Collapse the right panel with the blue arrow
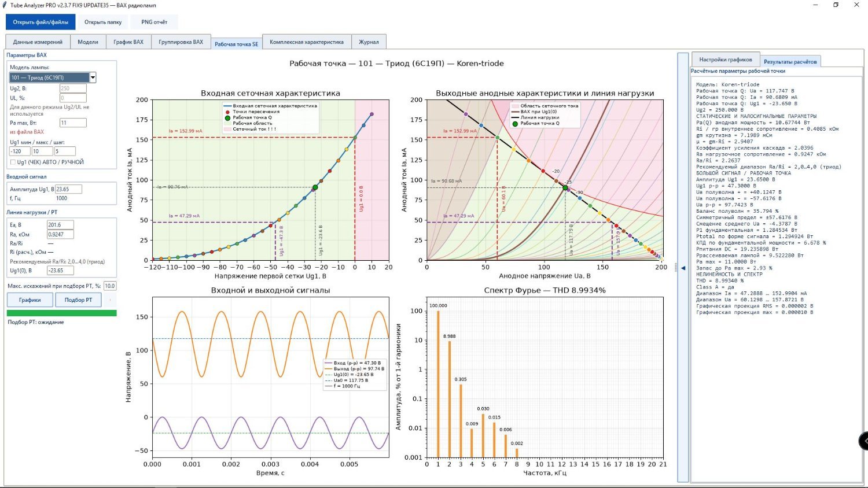 683,268
